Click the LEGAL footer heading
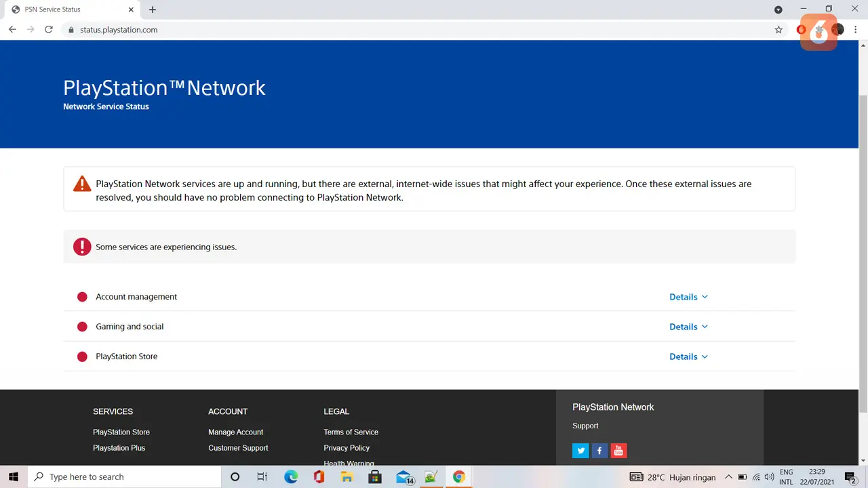The height and width of the screenshot is (488, 868). (x=336, y=411)
